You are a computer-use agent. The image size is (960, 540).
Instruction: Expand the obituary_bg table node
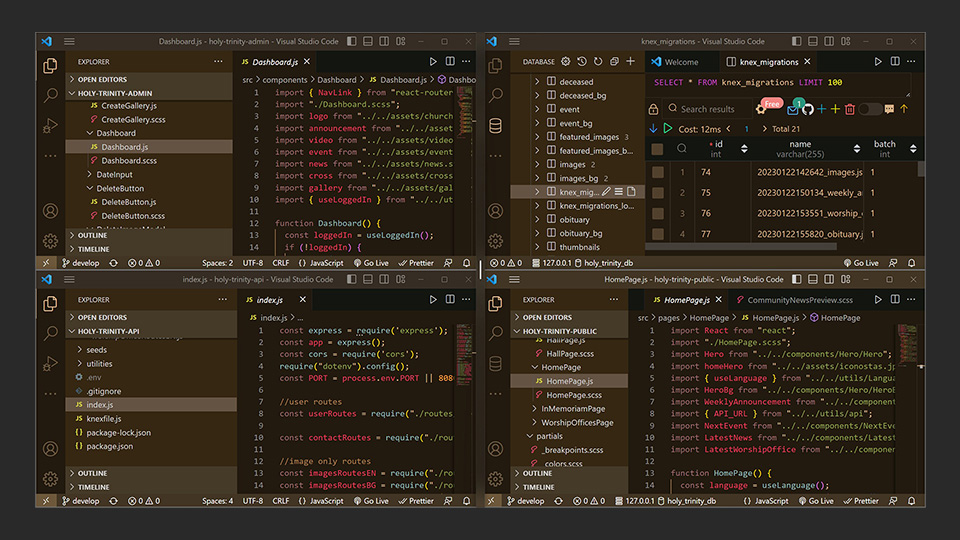tap(537, 233)
